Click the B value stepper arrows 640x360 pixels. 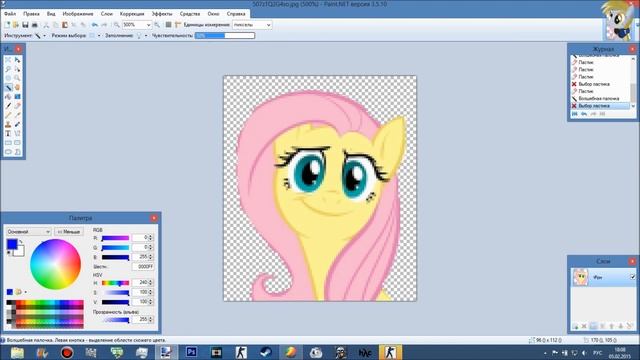point(151,257)
